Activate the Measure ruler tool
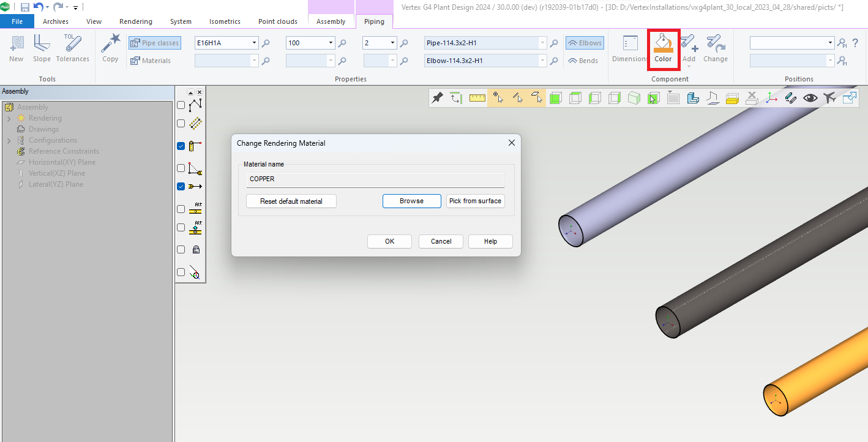868x442 pixels. (x=477, y=97)
